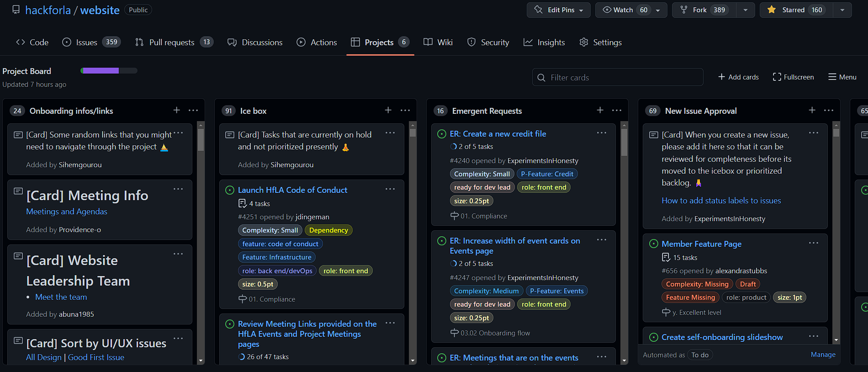The image size is (868, 372).
Task: Expand the Fork dropdown arrow
Action: [746, 10]
